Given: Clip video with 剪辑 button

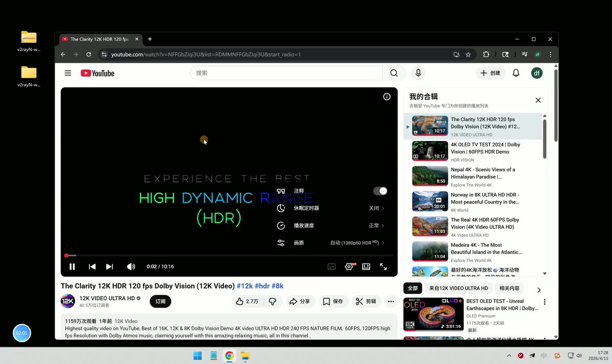Looking at the screenshot, I should 366,301.
